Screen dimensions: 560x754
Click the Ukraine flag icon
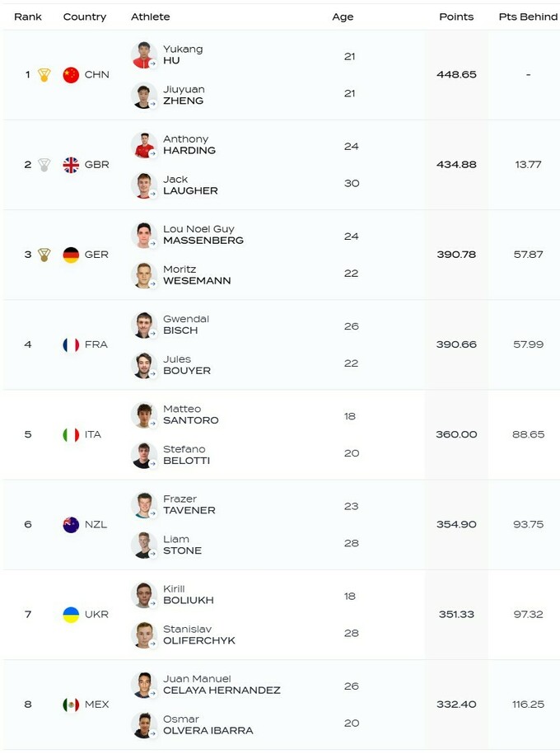pos(71,614)
